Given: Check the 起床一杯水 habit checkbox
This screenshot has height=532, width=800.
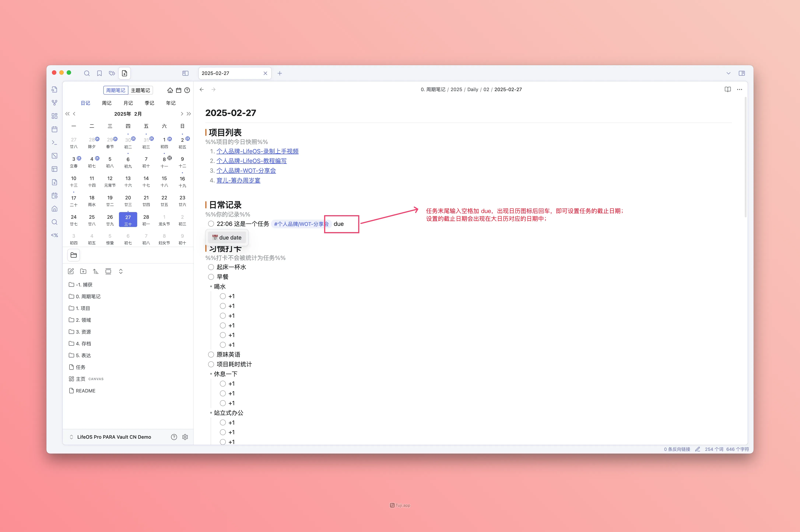Looking at the screenshot, I should [x=211, y=267].
